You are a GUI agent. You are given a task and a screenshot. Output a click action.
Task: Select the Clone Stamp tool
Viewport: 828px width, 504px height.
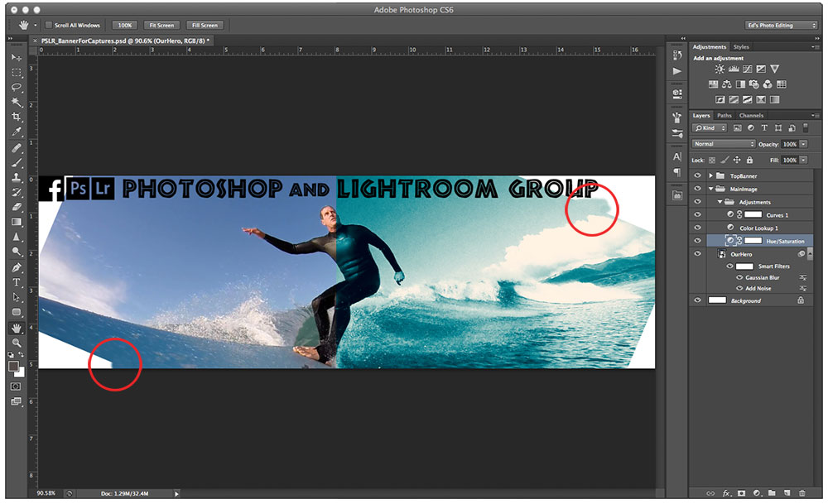coord(17,177)
